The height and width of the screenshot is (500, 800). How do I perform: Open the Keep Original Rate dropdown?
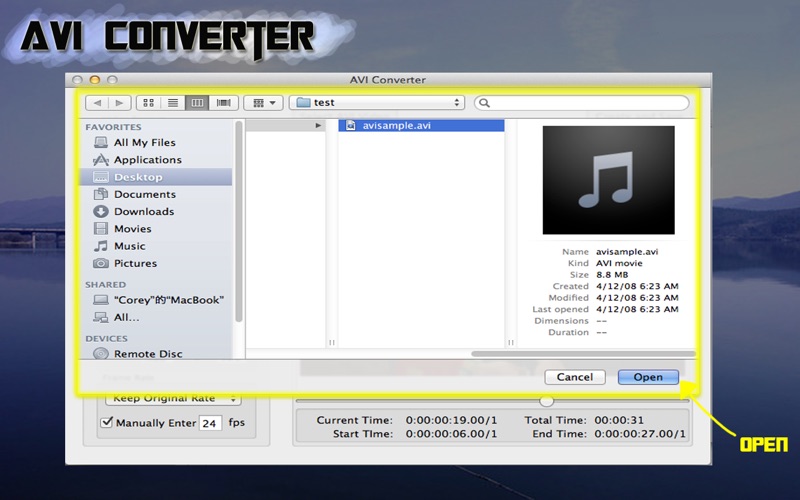click(x=173, y=398)
